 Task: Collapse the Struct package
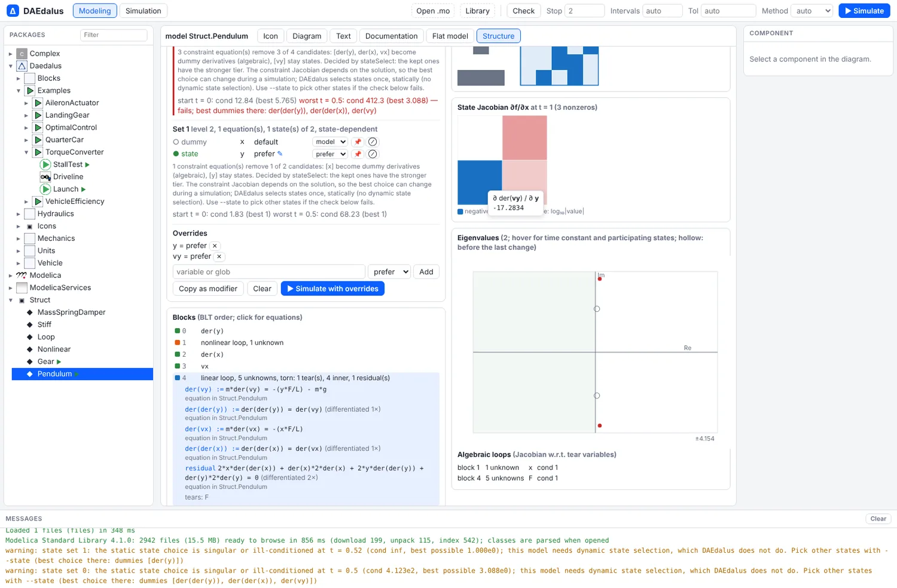click(x=11, y=300)
